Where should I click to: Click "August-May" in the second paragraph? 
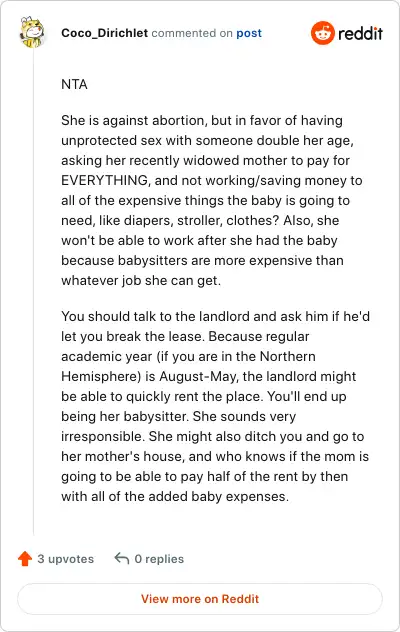point(197,376)
